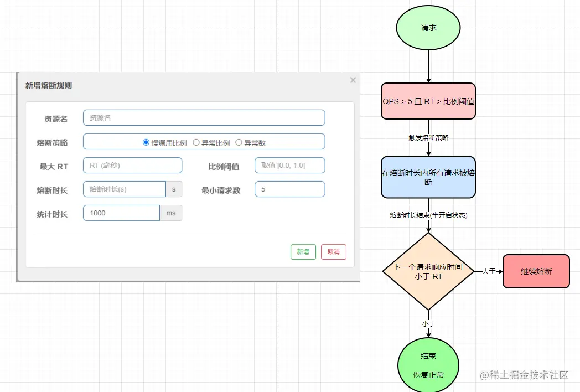580x392 pixels.
Task: Click the 比例阈值 value field
Action: 289,166
